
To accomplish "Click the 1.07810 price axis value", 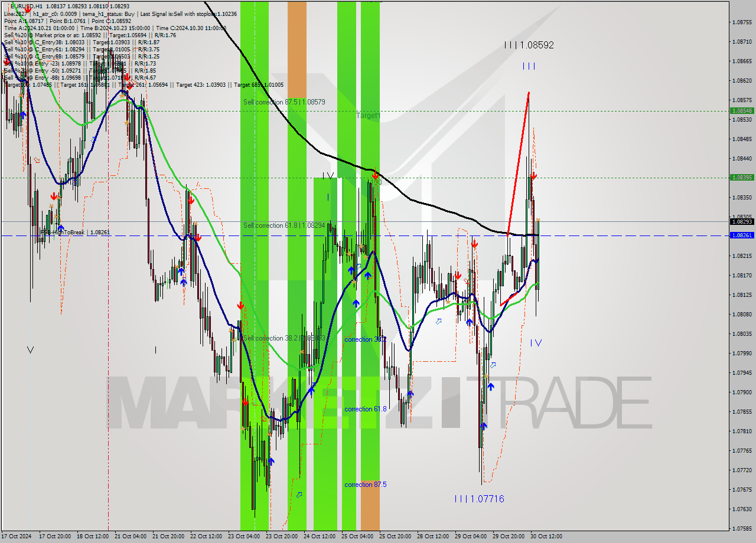I will click(x=742, y=431).
